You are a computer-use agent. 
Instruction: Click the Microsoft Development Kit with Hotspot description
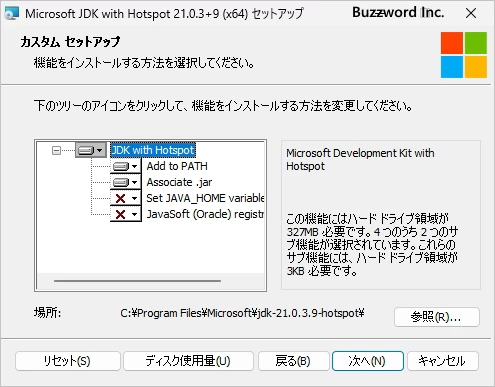(360, 160)
